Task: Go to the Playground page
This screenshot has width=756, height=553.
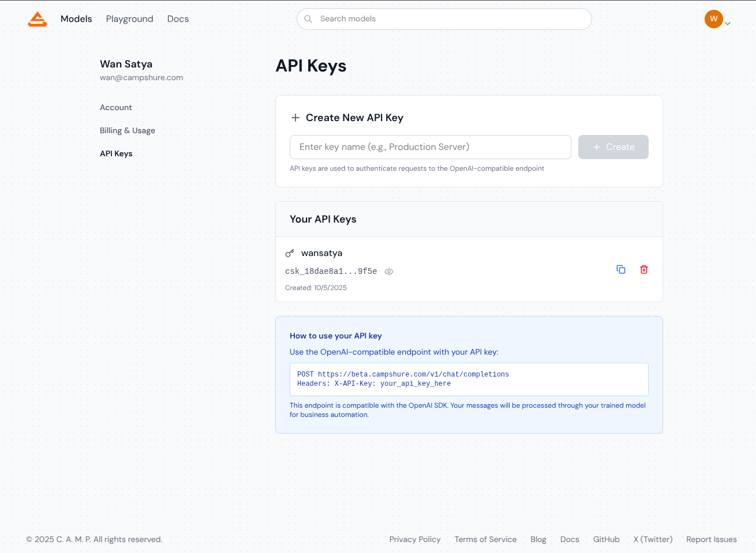Action: [x=130, y=19]
